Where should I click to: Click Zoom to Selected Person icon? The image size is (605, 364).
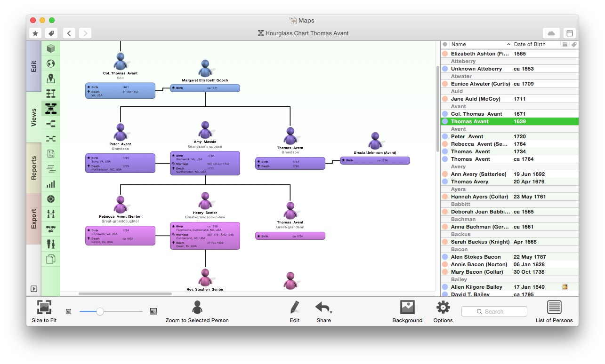pyautogui.click(x=197, y=308)
